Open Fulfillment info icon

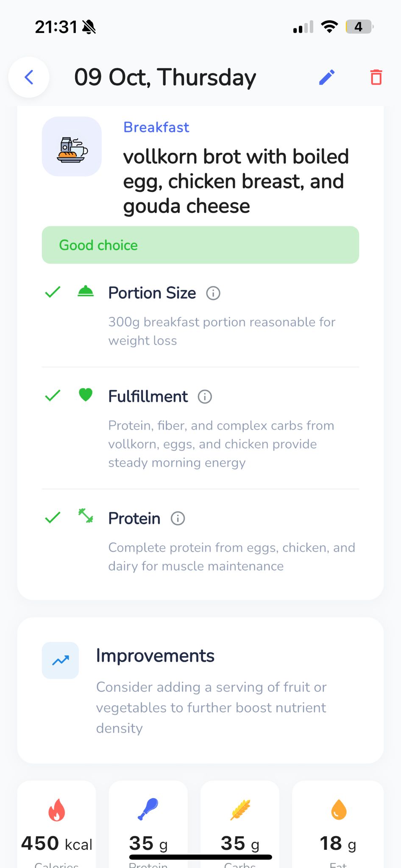(205, 397)
